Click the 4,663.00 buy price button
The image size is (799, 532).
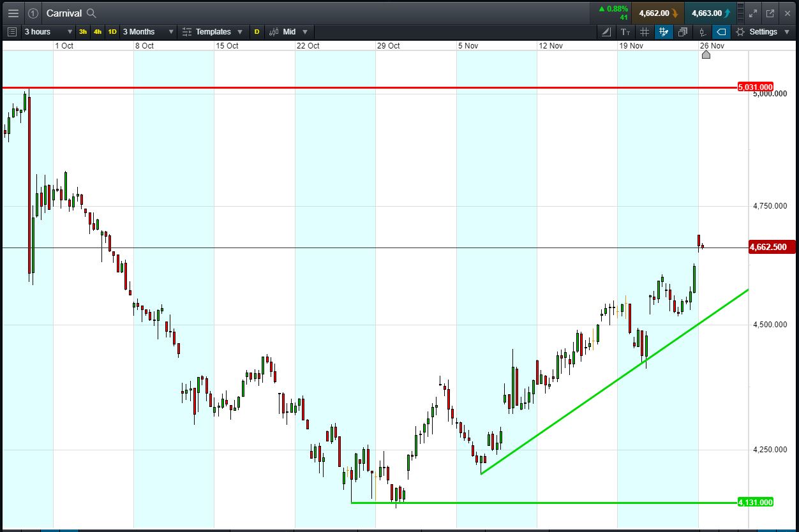pos(711,13)
